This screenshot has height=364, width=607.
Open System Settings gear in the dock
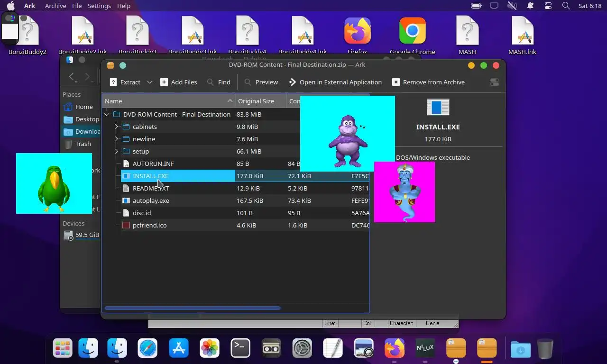pyautogui.click(x=302, y=348)
